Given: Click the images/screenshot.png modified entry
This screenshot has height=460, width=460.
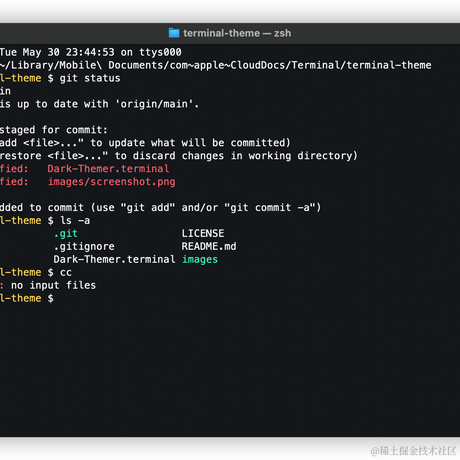Looking at the screenshot, I should (x=112, y=182).
